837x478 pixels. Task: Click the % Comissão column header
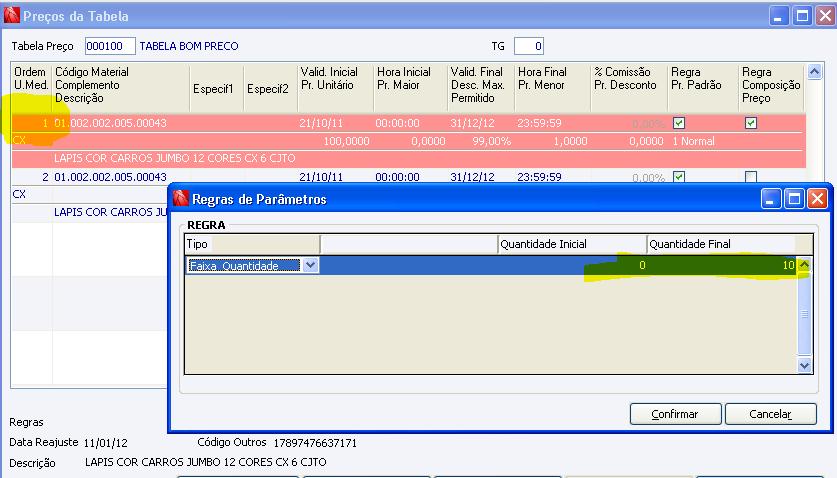[622, 72]
